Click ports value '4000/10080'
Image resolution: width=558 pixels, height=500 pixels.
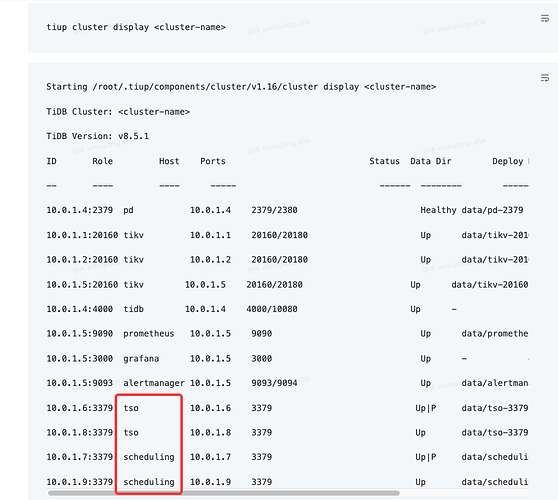(x=272, y=309)
